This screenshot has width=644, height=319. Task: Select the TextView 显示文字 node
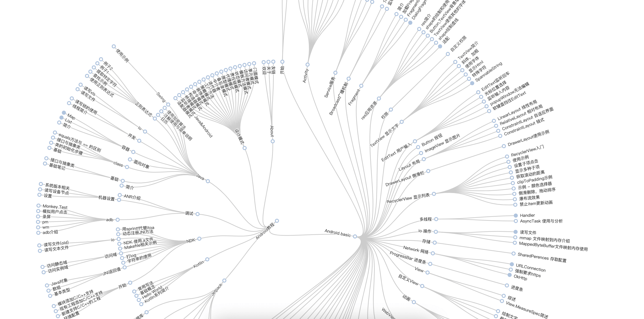[x=401, y=122]
